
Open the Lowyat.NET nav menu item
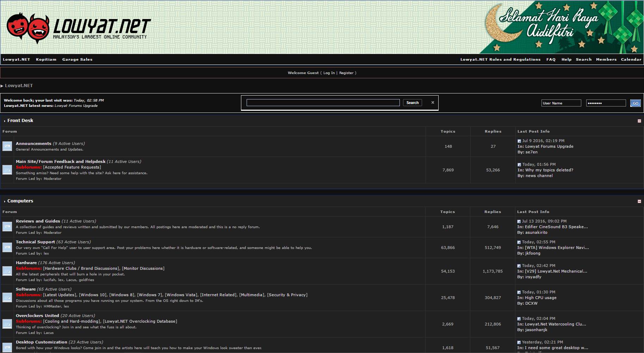coord(17,59)
